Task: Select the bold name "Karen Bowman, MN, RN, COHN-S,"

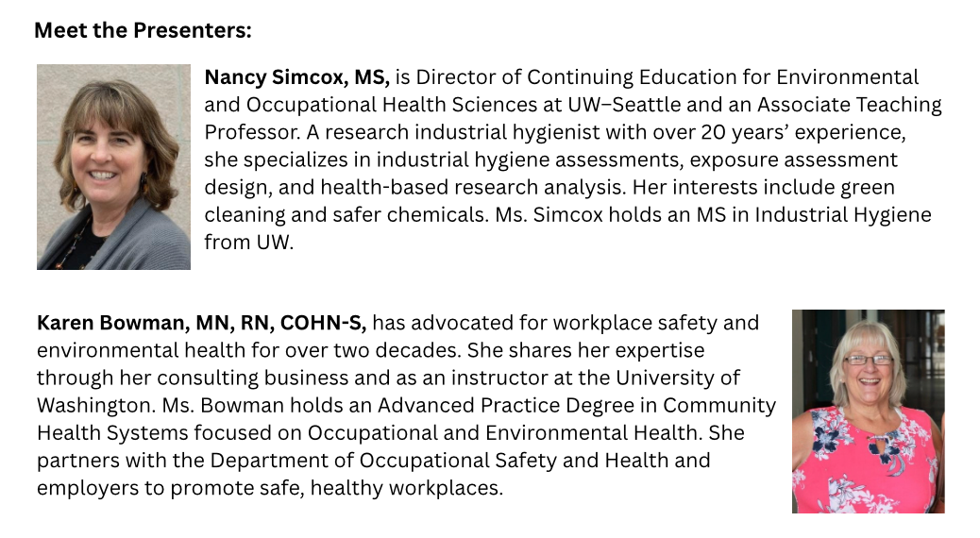Action: click(201, 324)
